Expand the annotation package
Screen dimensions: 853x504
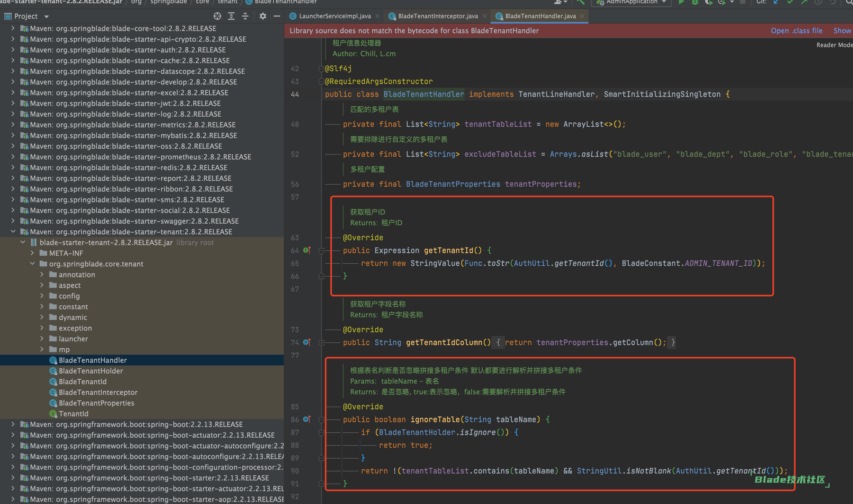coord(42,274)
